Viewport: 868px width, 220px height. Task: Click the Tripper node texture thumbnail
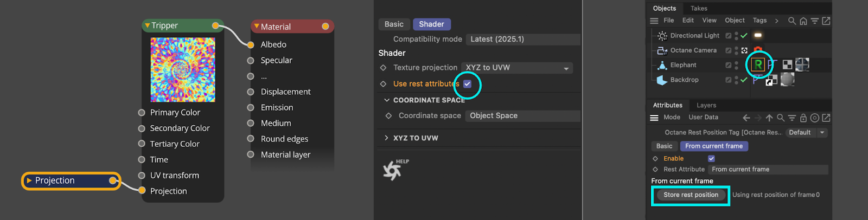coord(183,70)
